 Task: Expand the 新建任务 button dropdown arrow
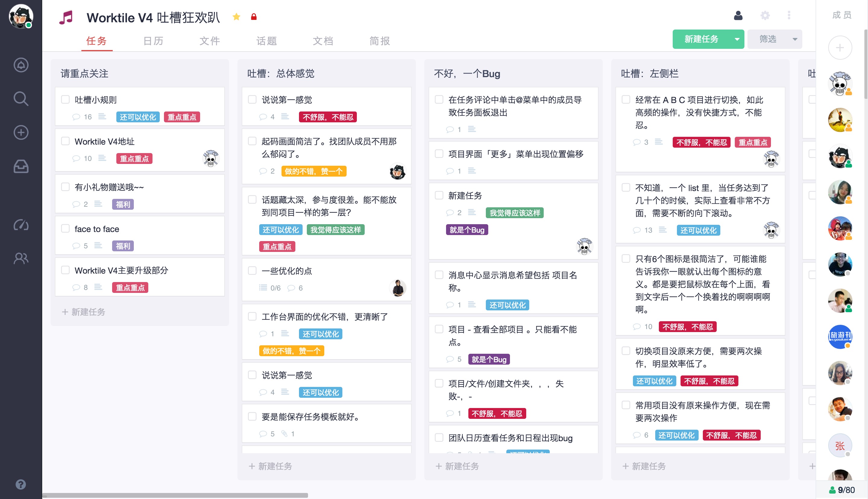(737, 39)
